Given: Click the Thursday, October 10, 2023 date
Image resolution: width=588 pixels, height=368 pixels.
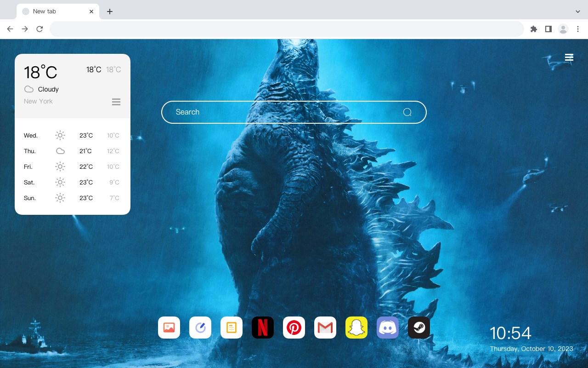Looking at the screenshot, I should click(531, 349).
